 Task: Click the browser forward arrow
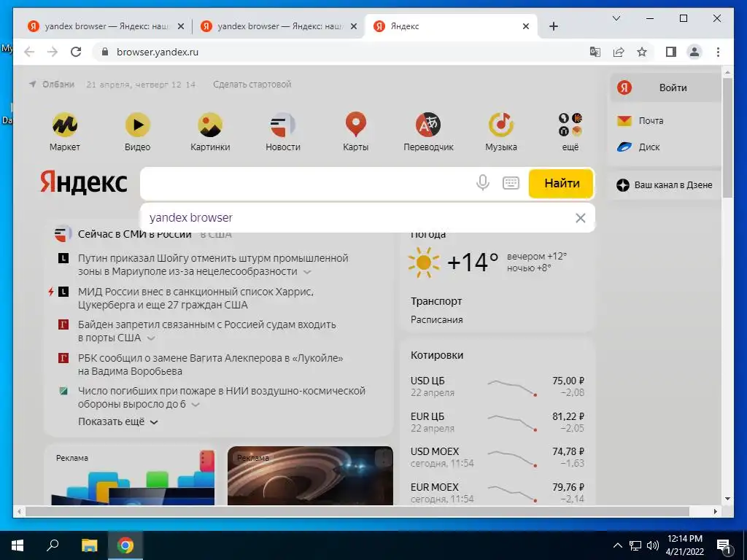tap(53, 52)
